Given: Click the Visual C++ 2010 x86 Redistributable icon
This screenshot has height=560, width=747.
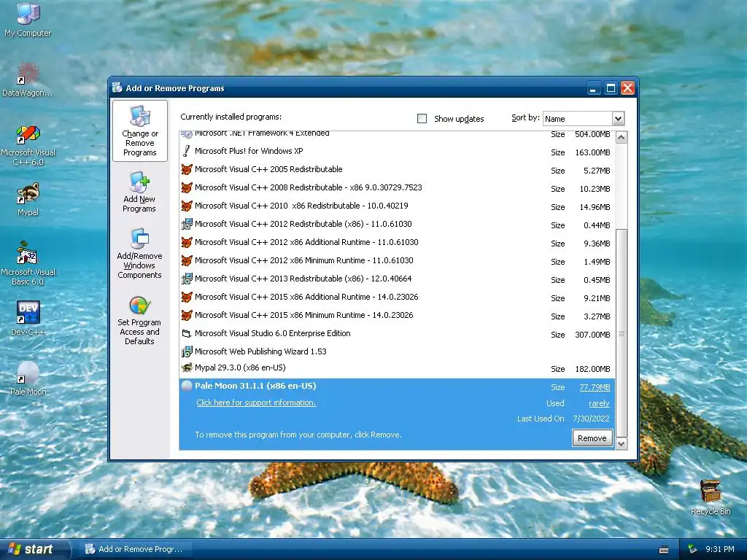Looking at the screenshot, I should pos(187,206).
